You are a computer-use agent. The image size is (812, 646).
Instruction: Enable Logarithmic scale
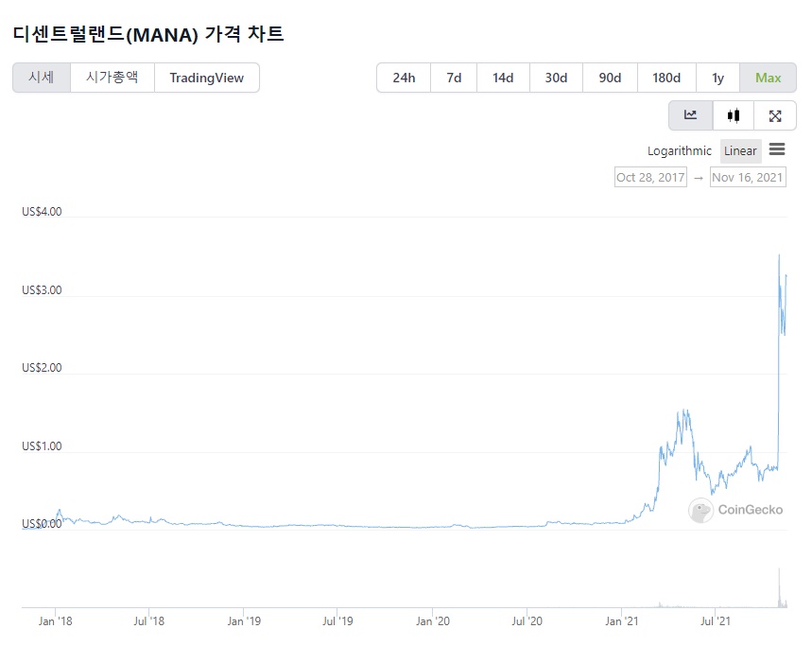(x=678, y=150)
